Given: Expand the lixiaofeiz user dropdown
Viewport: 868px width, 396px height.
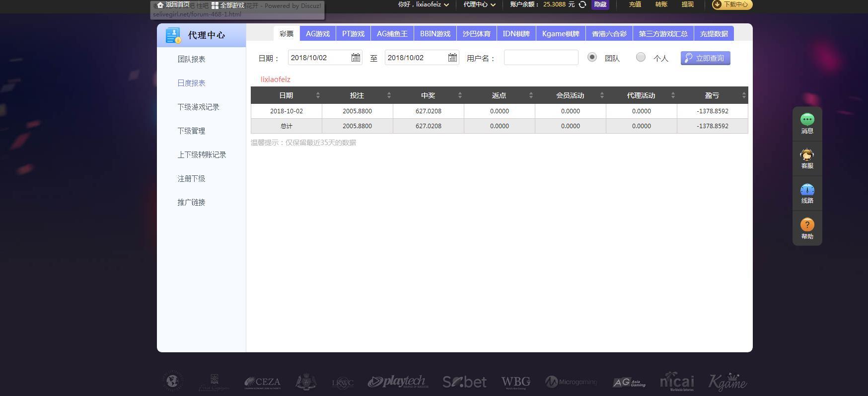Looking at the screenshot, I should point(446,5).
